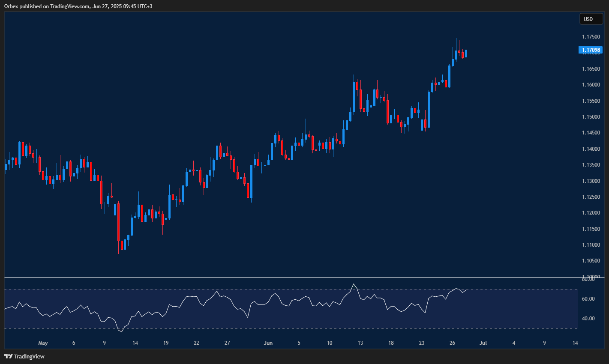The image size is (609, 364).
Task: Select the RSI line peak near June 13
Action: pos(354,284)
